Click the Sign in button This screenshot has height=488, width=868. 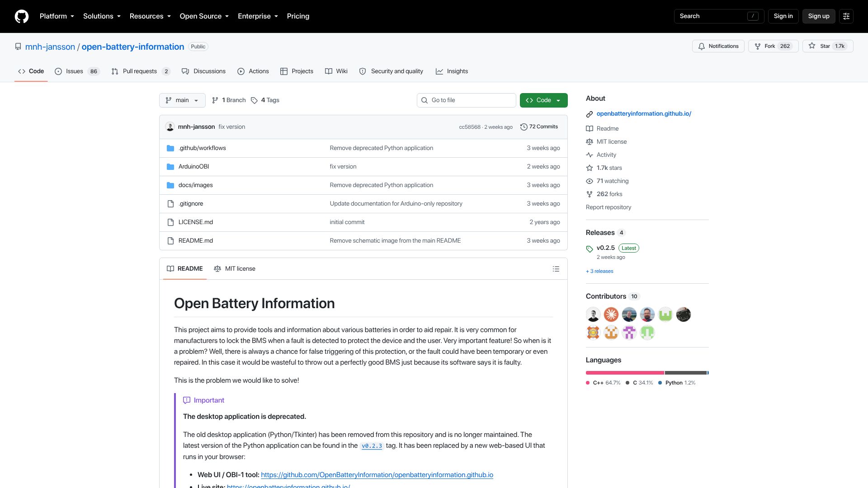[783, 16]
